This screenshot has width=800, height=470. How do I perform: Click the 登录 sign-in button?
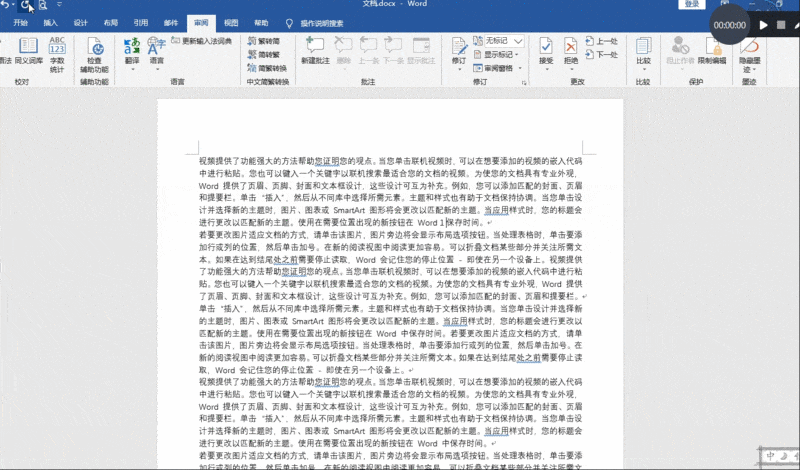(x=692, y=4)
